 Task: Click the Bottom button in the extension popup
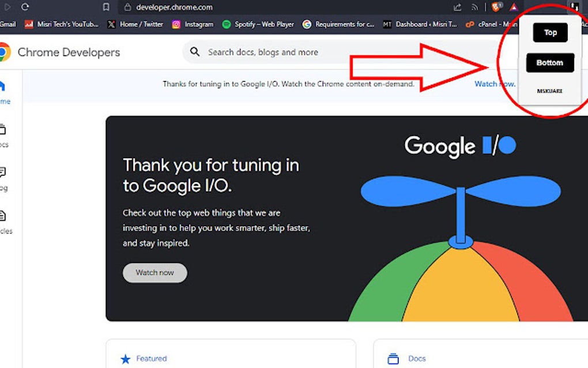pyautogui.click(x=550, y=63)
